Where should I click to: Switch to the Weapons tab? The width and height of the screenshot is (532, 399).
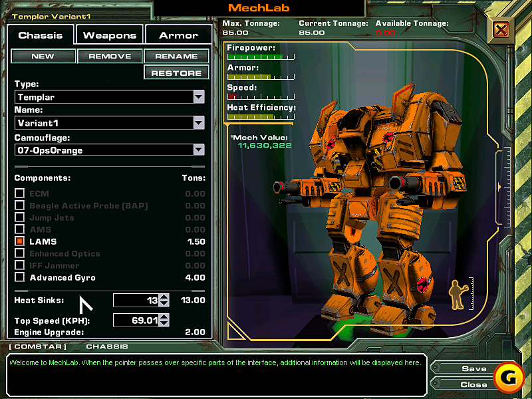(110, 35)
